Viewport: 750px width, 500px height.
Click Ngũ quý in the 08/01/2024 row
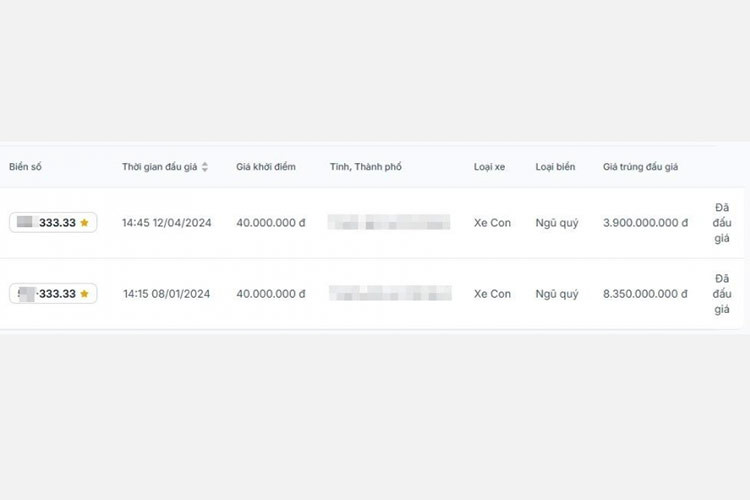point(557,294)
